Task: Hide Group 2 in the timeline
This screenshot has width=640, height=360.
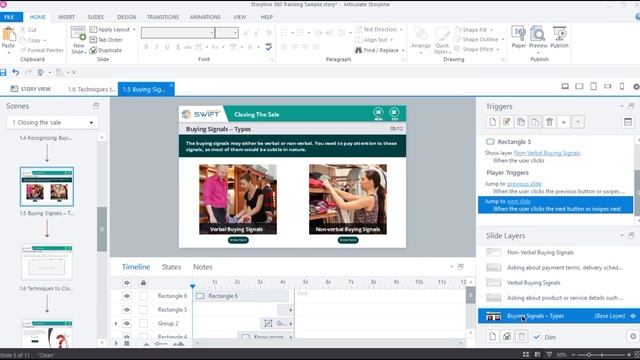Action: (127, 324)
